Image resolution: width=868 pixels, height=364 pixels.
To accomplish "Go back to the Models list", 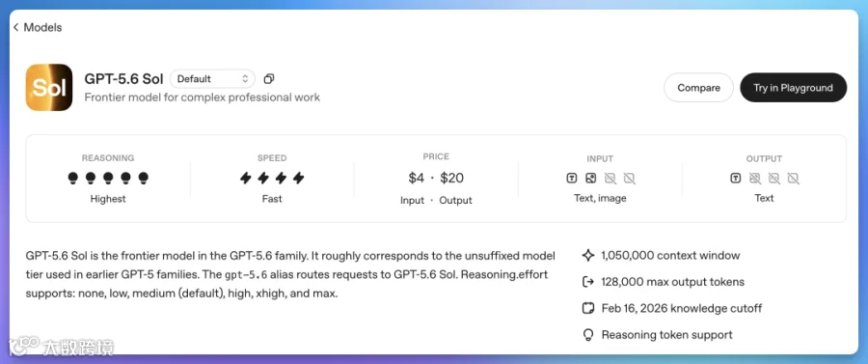I will click(x=37, y=27).
